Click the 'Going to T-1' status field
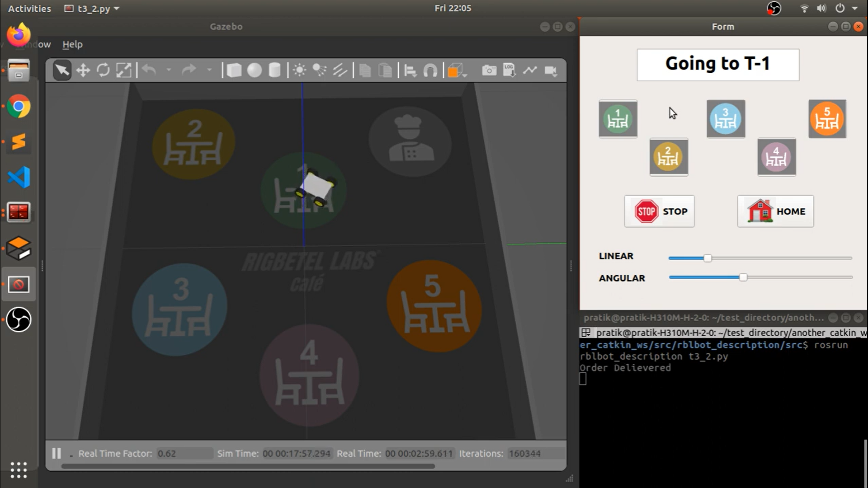The image size is (868, 488). (718, 65)
